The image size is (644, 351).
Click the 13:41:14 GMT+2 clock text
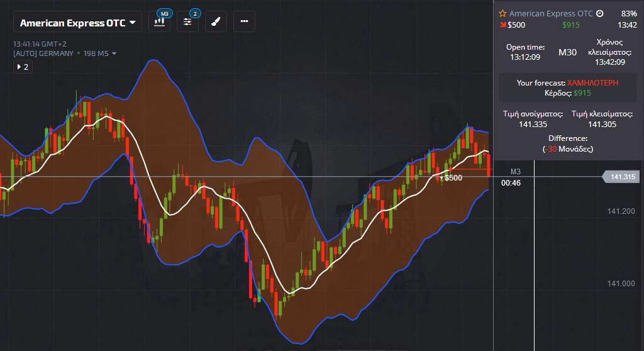click(40, 44)
